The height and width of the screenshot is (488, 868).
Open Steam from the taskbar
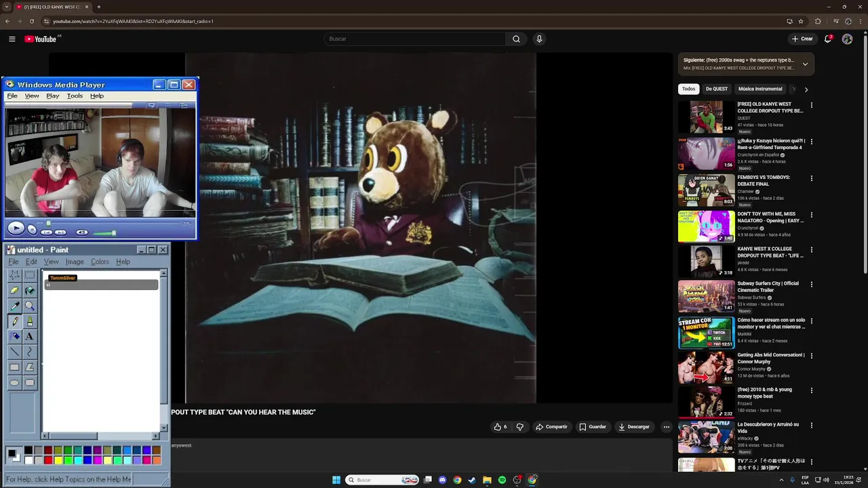click(x=472, y=480)
